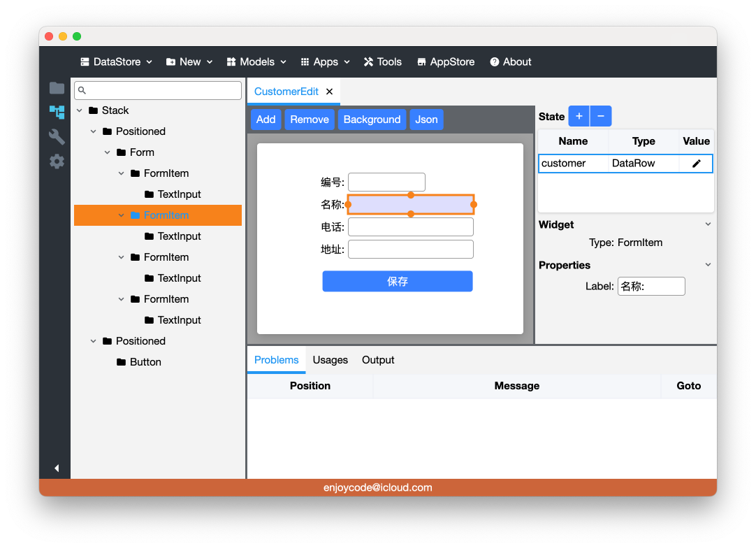This screenshot has width=756, height=548.
Task: Click the Background toolbar button
Action: pos(372,120)
